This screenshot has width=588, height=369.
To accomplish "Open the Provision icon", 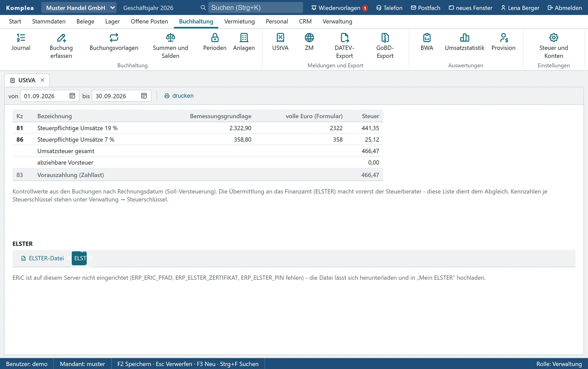I will tap(503, 42).
